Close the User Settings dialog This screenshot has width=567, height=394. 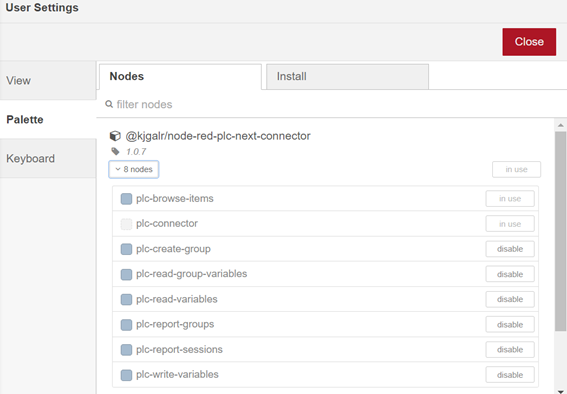(x=529, y=42)
